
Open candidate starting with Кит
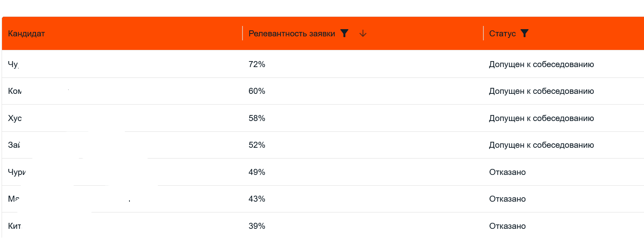pyautogui.click(x=14, y=226)
